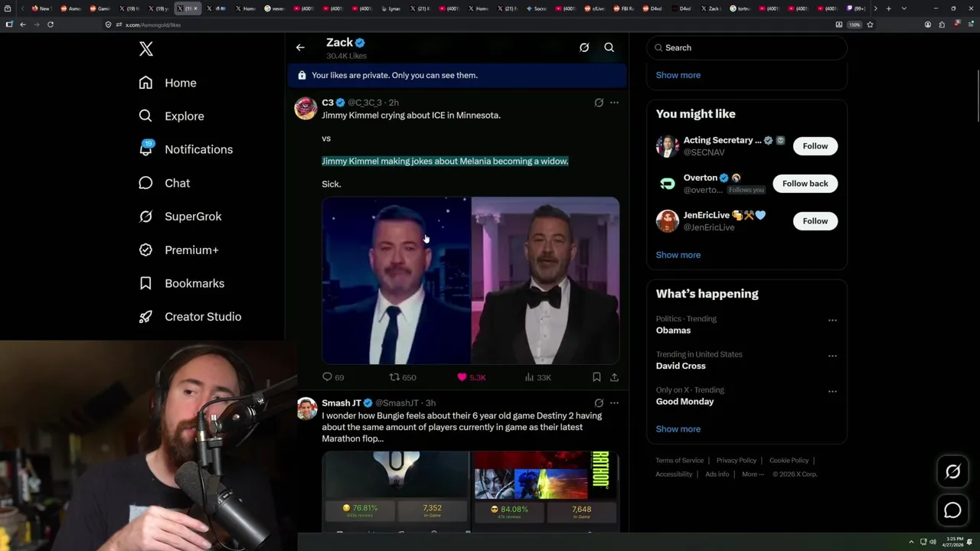
Task: Click the Grok icon in profile header
Action: point(584,47)
